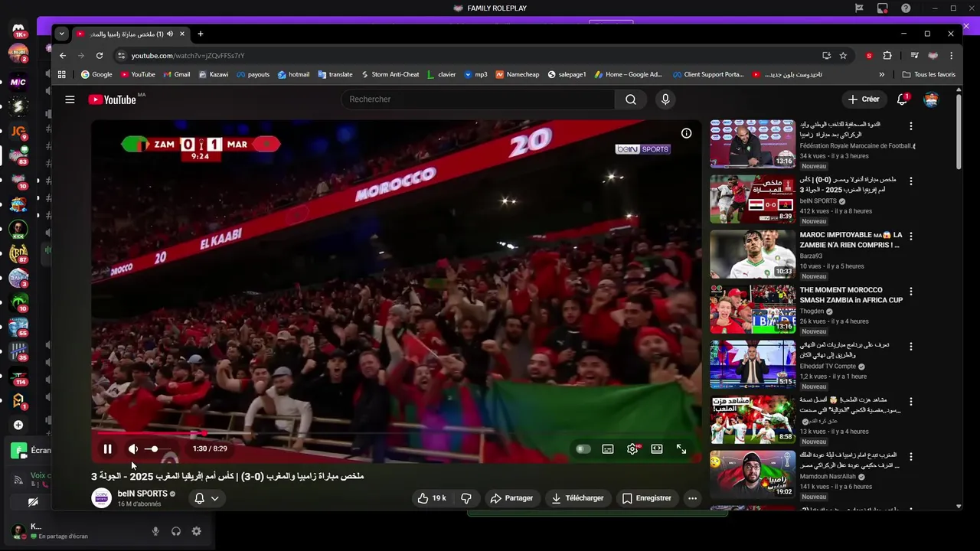Open the video player settings gear
The width and height of the screenshot is (980, 551).
tap(632, 449)
